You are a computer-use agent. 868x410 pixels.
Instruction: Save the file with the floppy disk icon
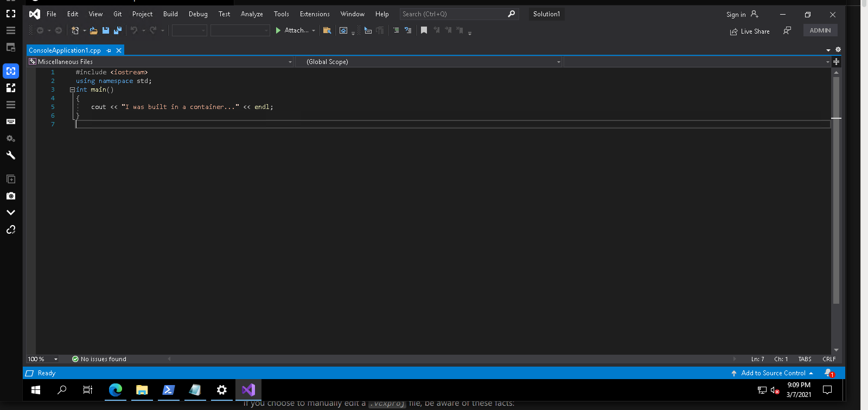(x=106, y=30)
